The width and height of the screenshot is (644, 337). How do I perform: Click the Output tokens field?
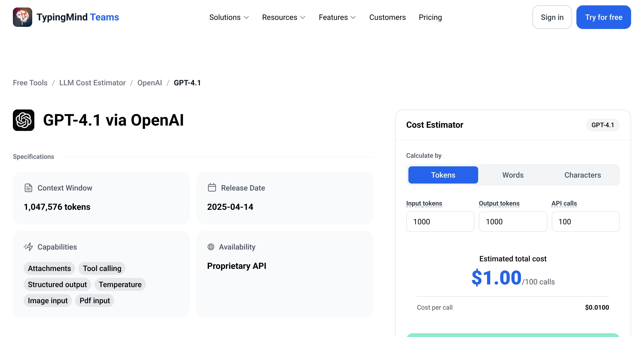513,222
